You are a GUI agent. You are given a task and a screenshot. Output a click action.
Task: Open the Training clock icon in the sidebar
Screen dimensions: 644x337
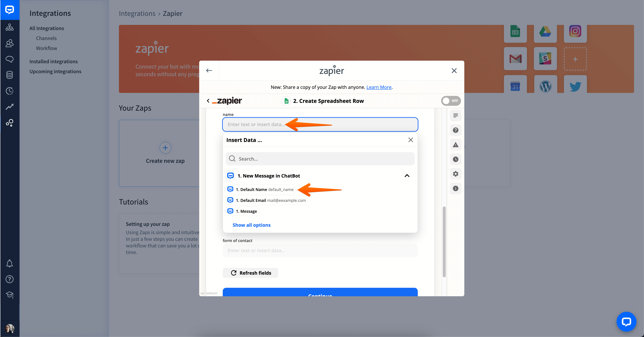point(10,91)
